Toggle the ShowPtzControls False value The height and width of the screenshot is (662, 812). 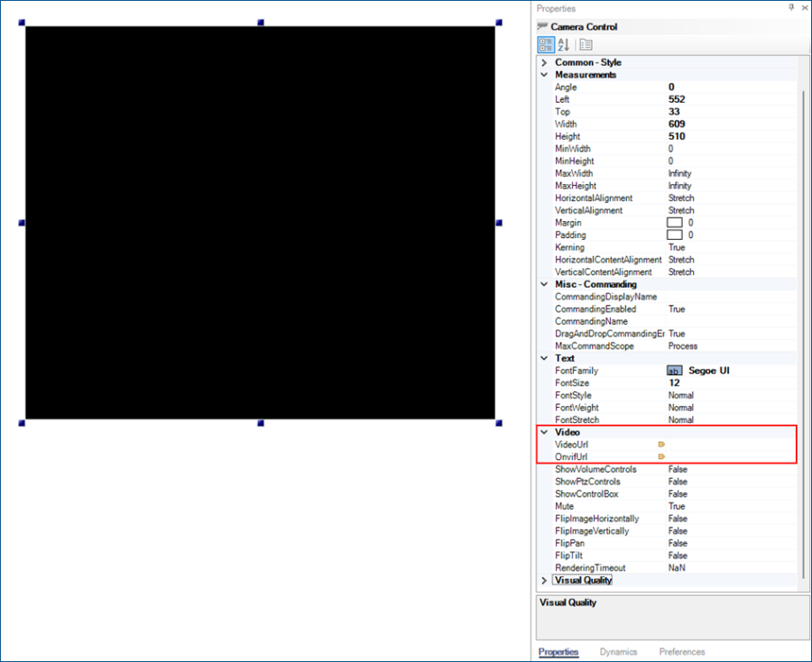pos(731,482)
